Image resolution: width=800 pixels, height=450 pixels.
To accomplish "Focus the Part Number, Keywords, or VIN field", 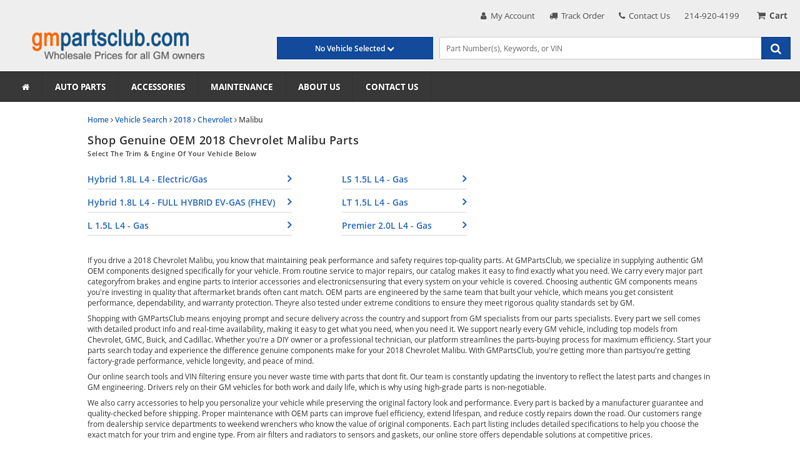I will (600, 48).
